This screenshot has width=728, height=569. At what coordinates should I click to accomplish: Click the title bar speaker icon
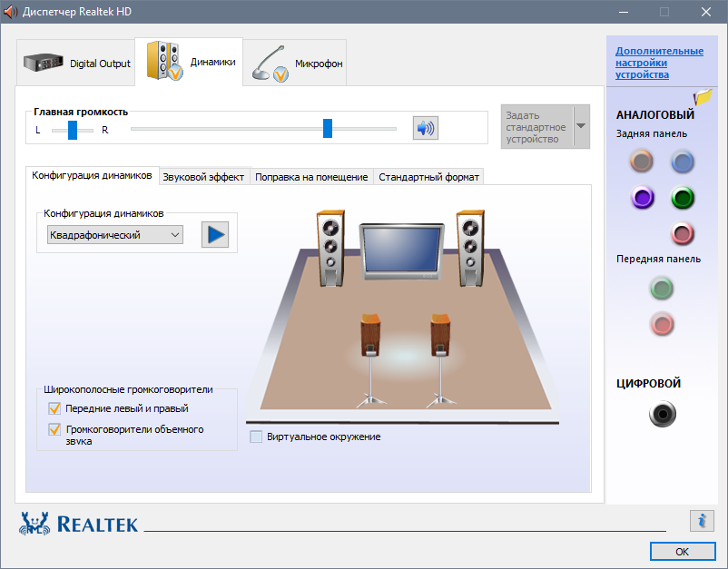[10, 12]
